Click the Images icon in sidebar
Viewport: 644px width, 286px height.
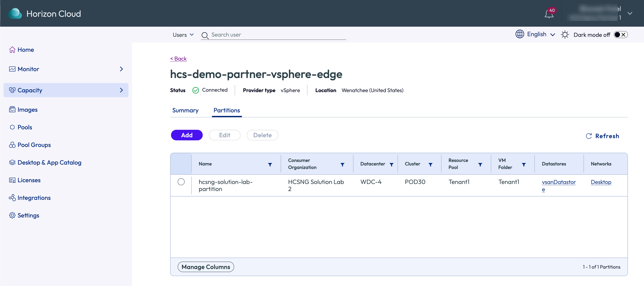click(x=12, y=110)
